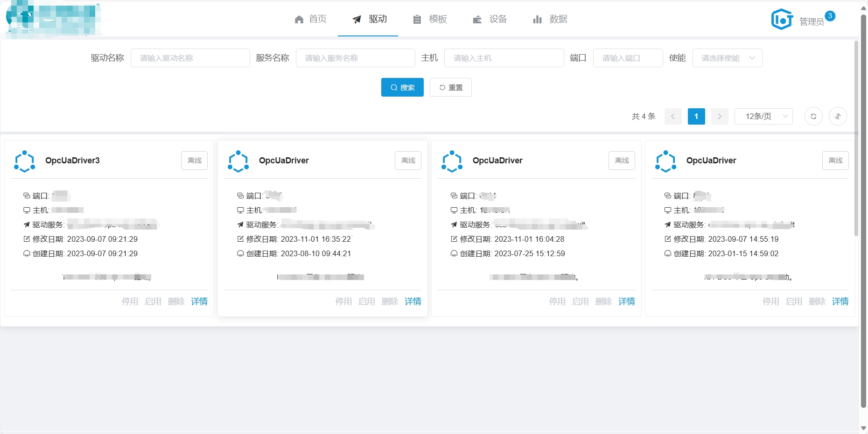
Task: Click hexagon icon on card created 2023-01-15
Action: tap(666, 161)
